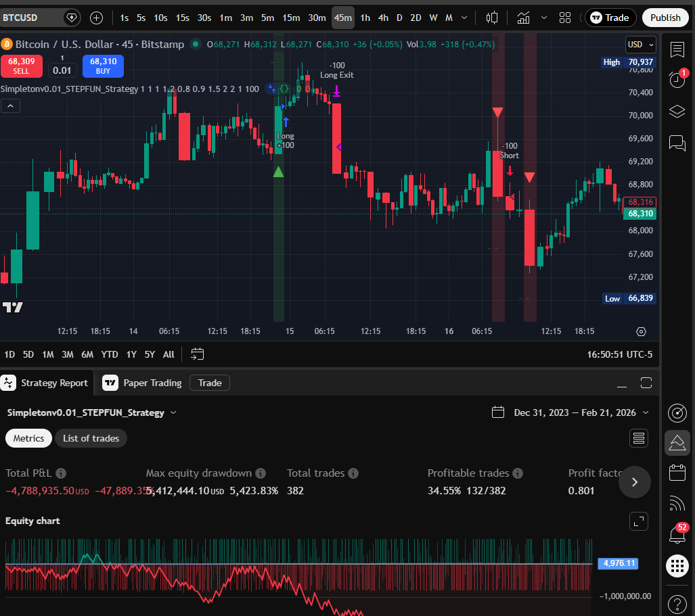The image size is (695, 616).
Task: Open the Indicators menu in the top toolbar
Action: pos(523,17)
